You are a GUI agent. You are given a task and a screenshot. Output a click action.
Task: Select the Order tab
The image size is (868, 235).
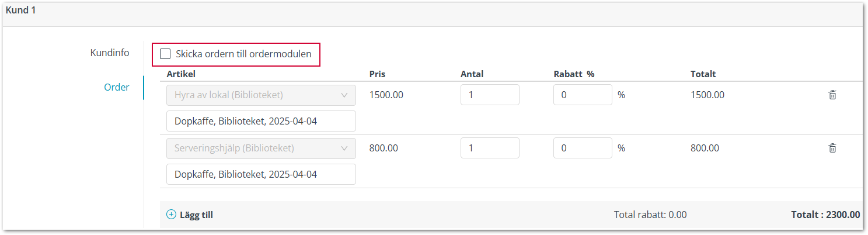(x=116, y=87)
